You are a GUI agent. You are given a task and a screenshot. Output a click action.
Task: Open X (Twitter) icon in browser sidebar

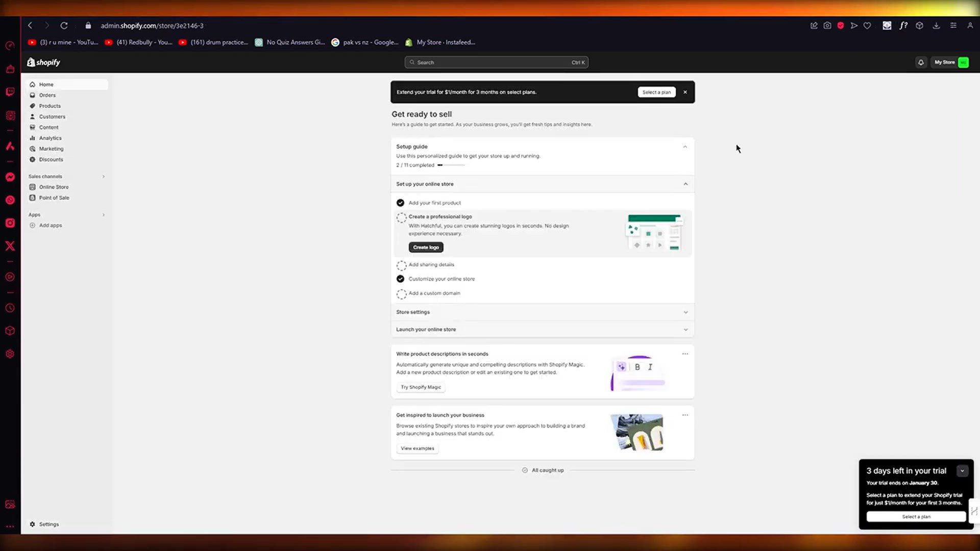point(10,246)
